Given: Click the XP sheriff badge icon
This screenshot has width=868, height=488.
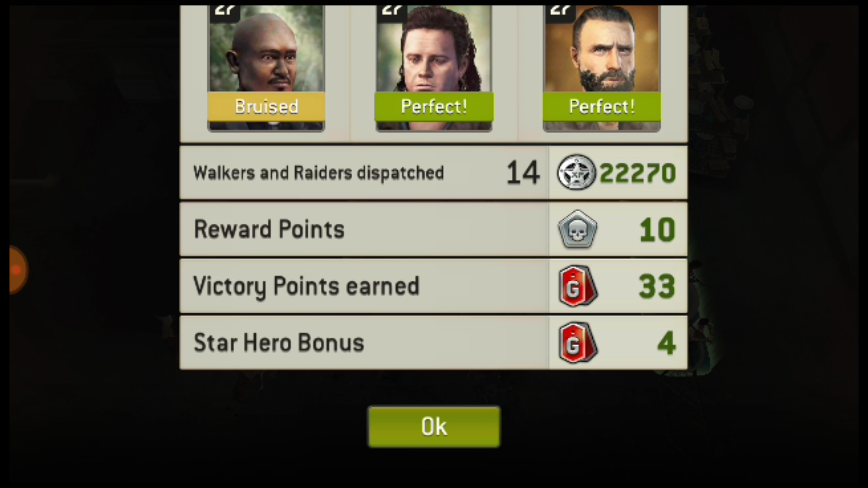Looking at the screenshot, I should pos(576,172).
